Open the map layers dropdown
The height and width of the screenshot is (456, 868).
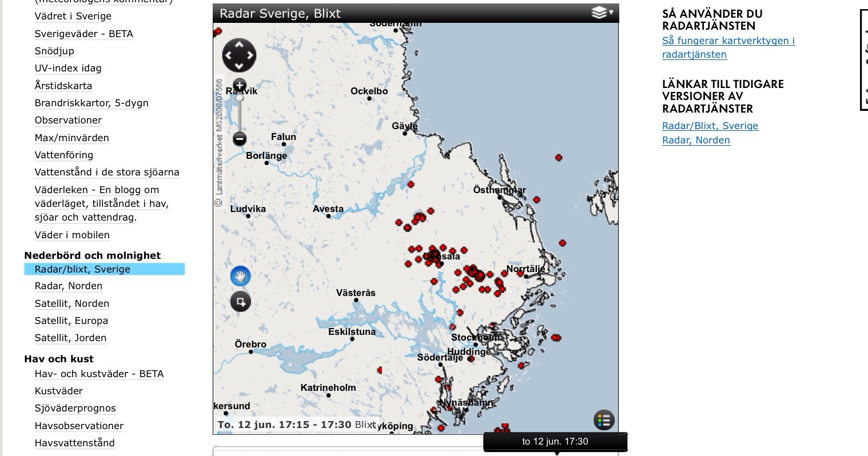coord(602,13)
